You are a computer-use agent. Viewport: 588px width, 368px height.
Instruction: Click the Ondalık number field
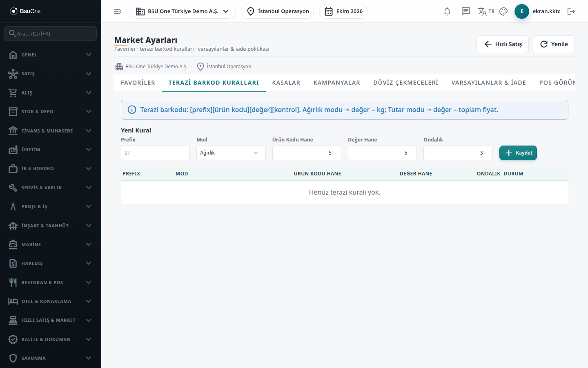coord(458,153)
